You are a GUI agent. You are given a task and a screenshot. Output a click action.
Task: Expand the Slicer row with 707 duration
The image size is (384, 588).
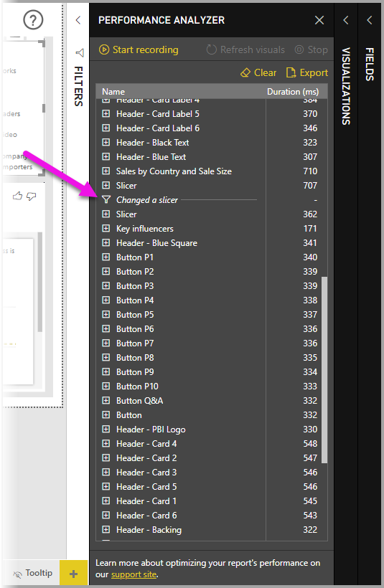pos(106,185)
